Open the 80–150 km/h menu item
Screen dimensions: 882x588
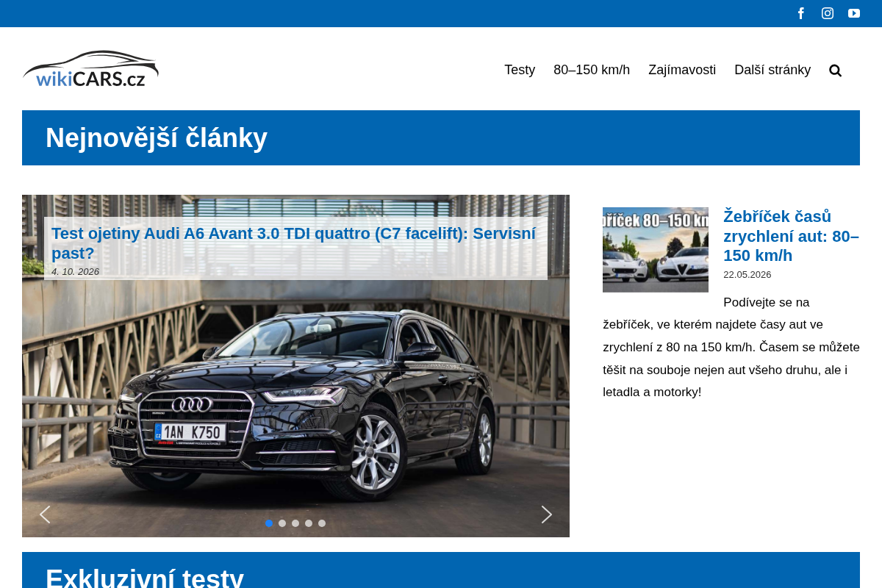[592, 70]
